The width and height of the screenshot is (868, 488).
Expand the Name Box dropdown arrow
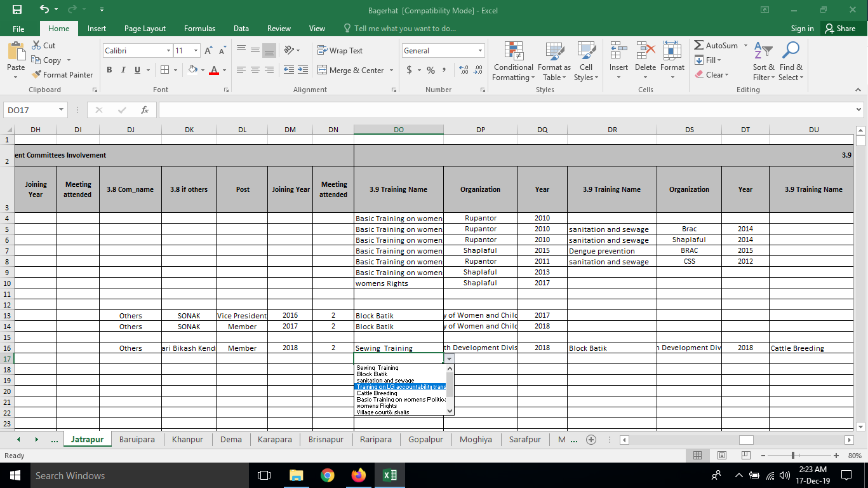(61, 110)
